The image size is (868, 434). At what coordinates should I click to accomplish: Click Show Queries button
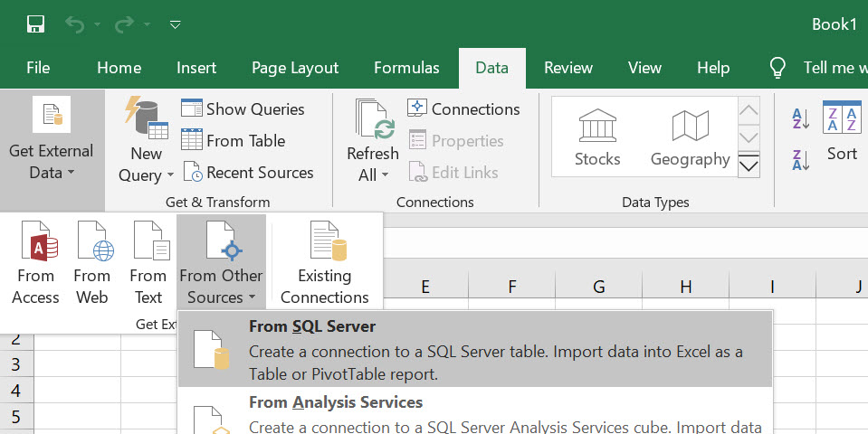pos(243,108)
